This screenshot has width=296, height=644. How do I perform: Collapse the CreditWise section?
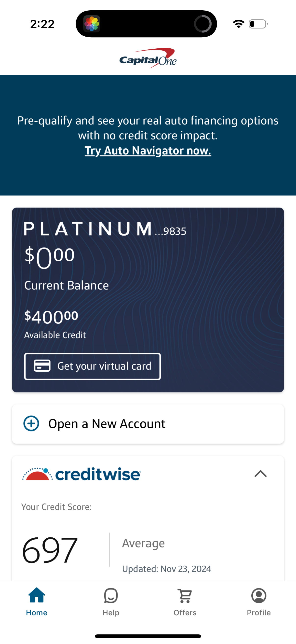click(x=260, y=474)
